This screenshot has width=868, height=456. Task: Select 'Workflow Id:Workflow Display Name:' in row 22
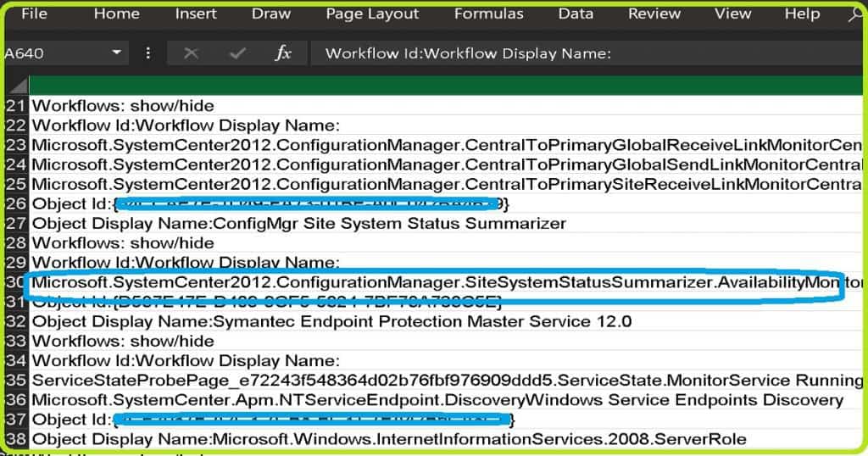(x=446, y=125)
